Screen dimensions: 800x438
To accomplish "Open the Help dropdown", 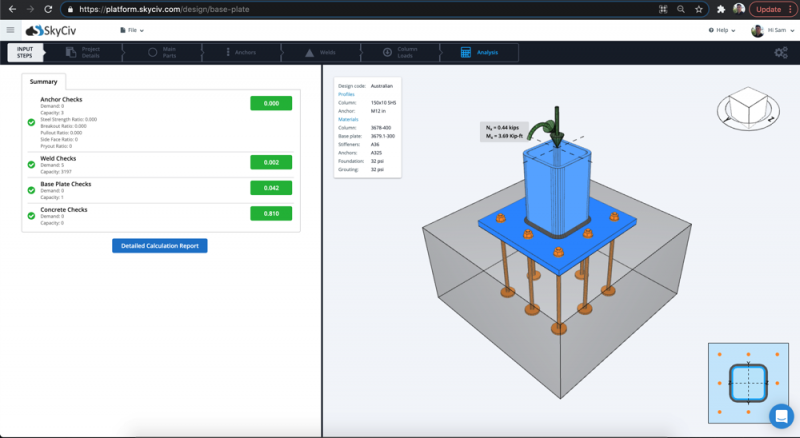I will pos(720,31).
